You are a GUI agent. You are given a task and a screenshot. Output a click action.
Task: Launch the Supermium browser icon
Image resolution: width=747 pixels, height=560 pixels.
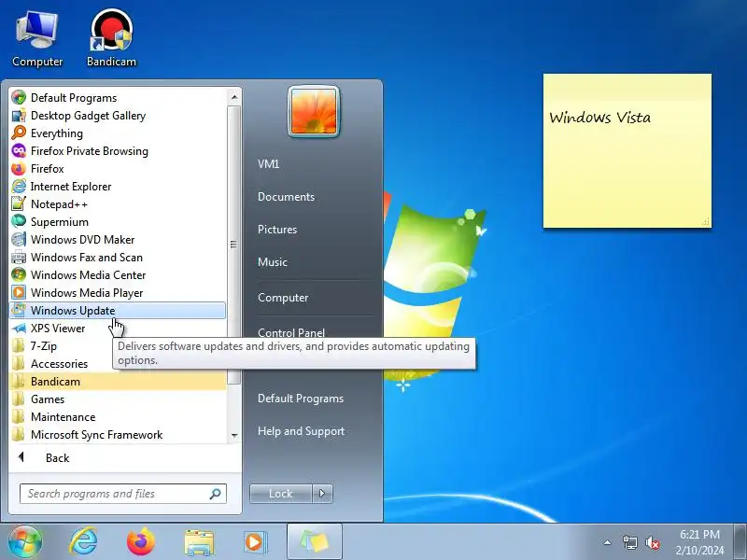coord(19,221)
